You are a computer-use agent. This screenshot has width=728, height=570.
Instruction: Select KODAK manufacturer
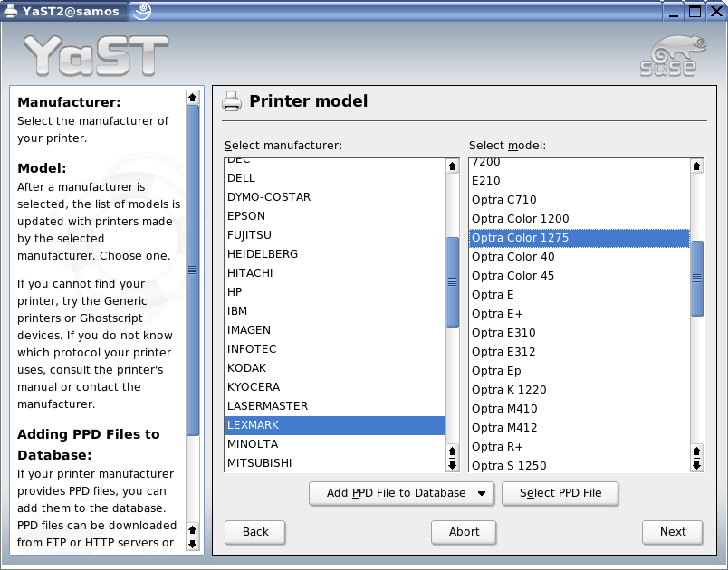[x=335, y=368]
